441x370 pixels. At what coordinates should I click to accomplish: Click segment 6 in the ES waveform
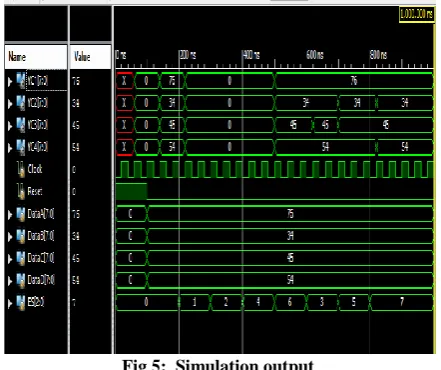tap(290, 302)
